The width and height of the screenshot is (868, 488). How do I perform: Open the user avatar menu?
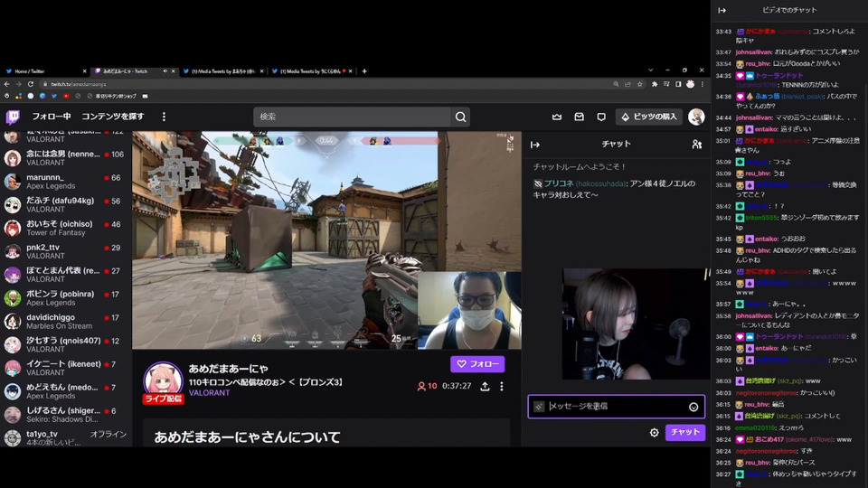pyautogui.click(x=696, y=117)
